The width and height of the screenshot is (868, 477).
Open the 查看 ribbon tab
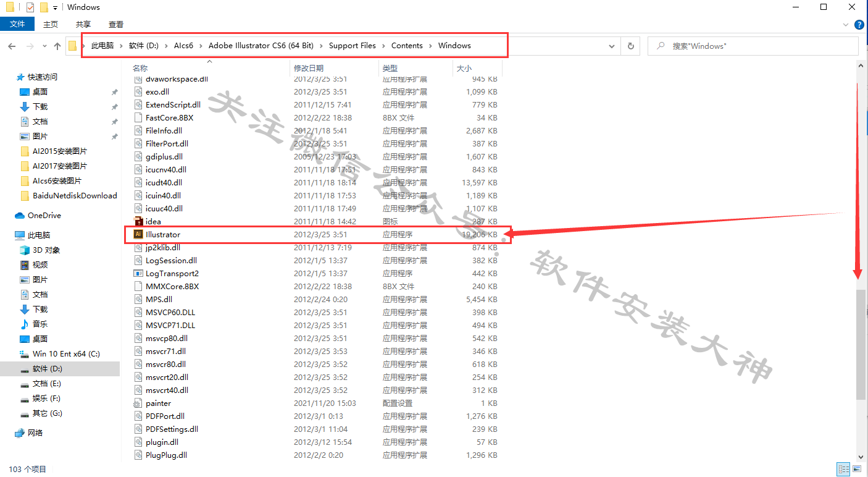[x=116, y=24]
